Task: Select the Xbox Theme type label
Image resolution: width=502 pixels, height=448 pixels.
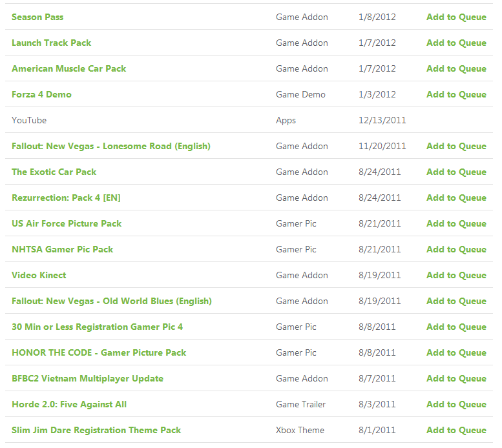Action: point(300,431)
